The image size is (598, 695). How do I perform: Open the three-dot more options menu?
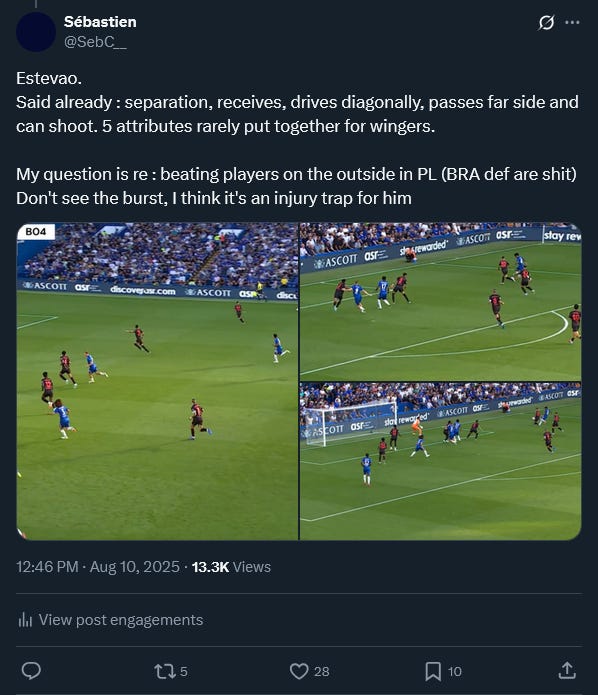point(572,22)
